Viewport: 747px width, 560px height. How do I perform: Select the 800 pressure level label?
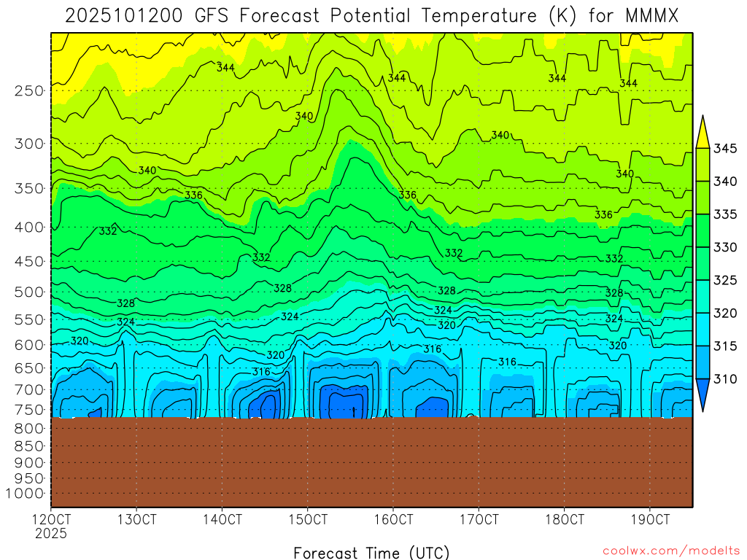point(29,429)
